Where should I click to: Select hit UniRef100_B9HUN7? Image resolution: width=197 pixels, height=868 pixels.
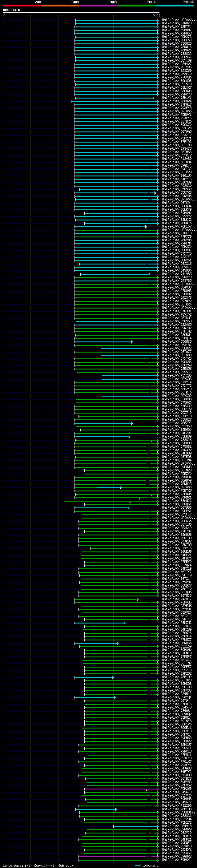pyautogui.click(x=177, y=30)
